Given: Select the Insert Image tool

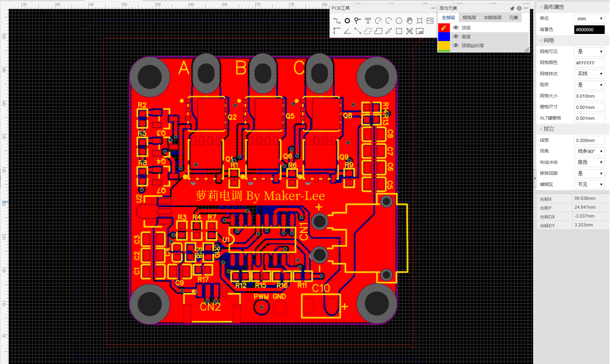Looking at the screenshot, I should coord(430,21).
